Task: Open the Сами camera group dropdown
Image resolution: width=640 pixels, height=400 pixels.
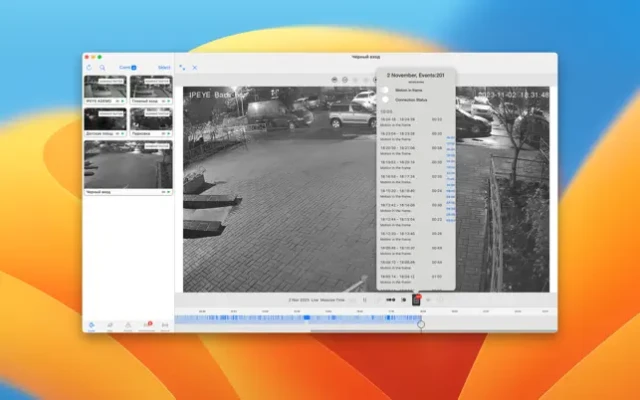Action: tap(127, 68)
